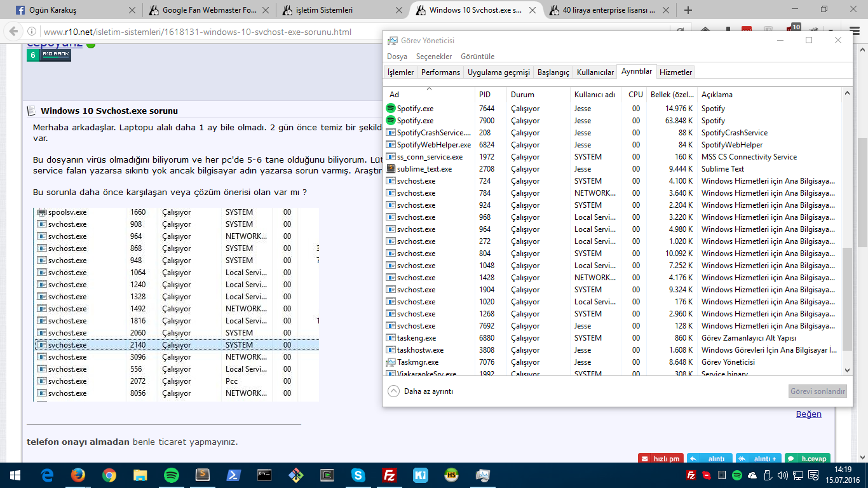
Task: Open the Dosya menu in Task Manager
Action: 397,57
